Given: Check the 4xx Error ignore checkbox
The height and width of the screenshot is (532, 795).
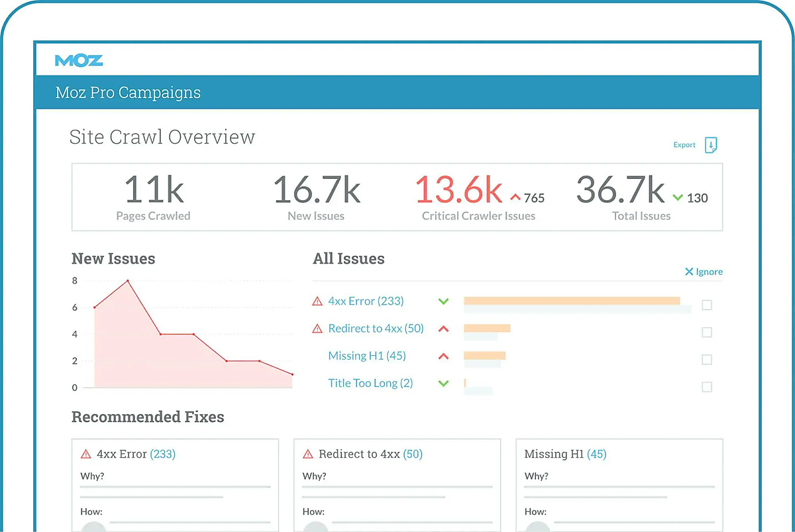Looking at the screenshot, I should point(707,305).
